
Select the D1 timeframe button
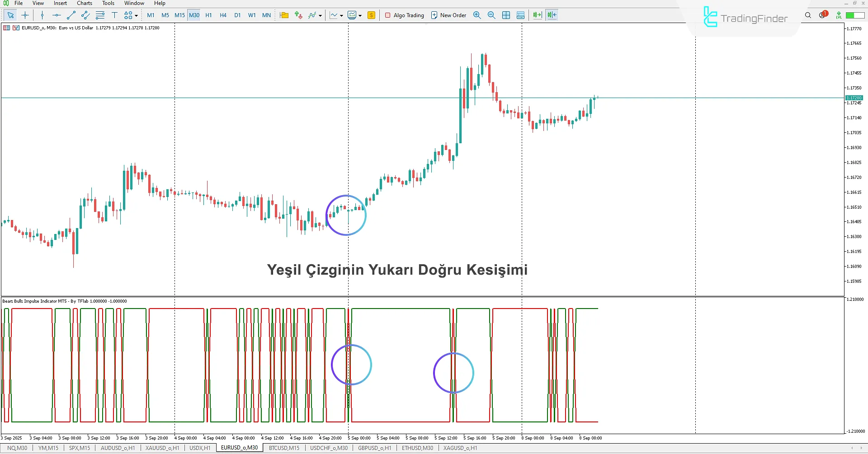[x=237, y=15]
